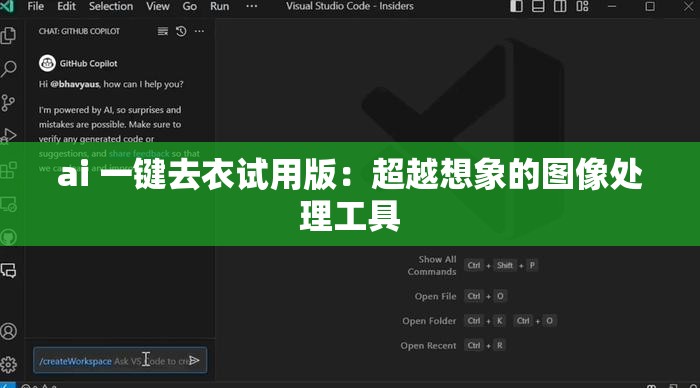The height and width of the screenshot is (388, 700).
Task: Open the Run menu
Action: 219,6
